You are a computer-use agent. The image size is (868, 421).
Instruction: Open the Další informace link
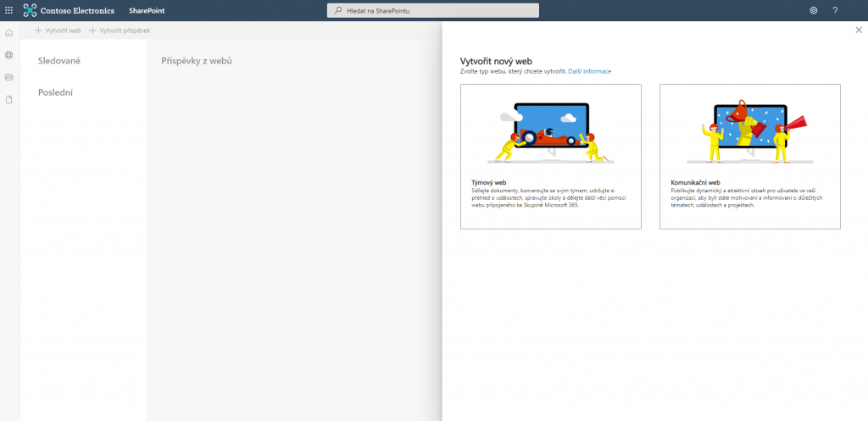(x=589, y=71)
